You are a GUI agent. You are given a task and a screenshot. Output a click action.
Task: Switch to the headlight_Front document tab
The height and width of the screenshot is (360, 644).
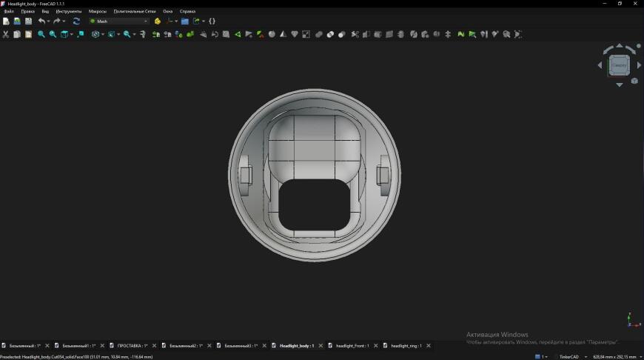(x=352, y=346)
